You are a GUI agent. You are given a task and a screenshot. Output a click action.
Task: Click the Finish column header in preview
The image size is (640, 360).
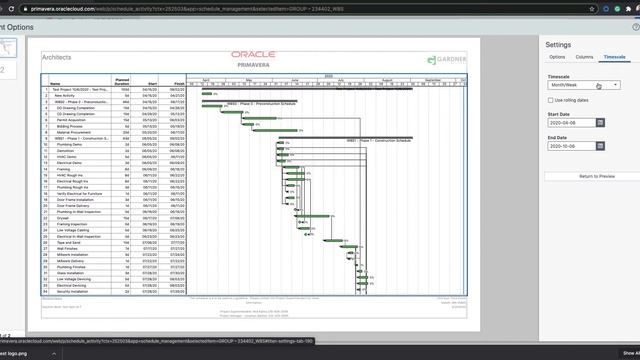180,84
